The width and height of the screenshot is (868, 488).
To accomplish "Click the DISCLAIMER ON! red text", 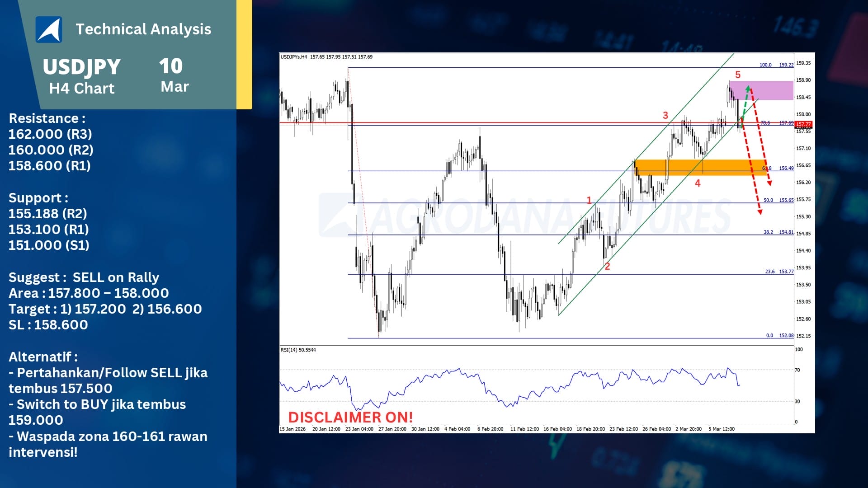I will [350, 417].
